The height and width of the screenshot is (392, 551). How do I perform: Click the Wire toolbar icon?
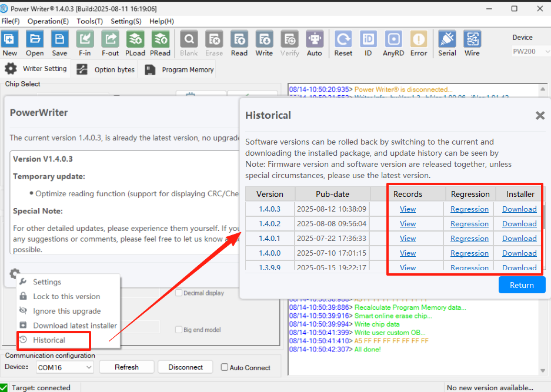(x=472, y=43)
